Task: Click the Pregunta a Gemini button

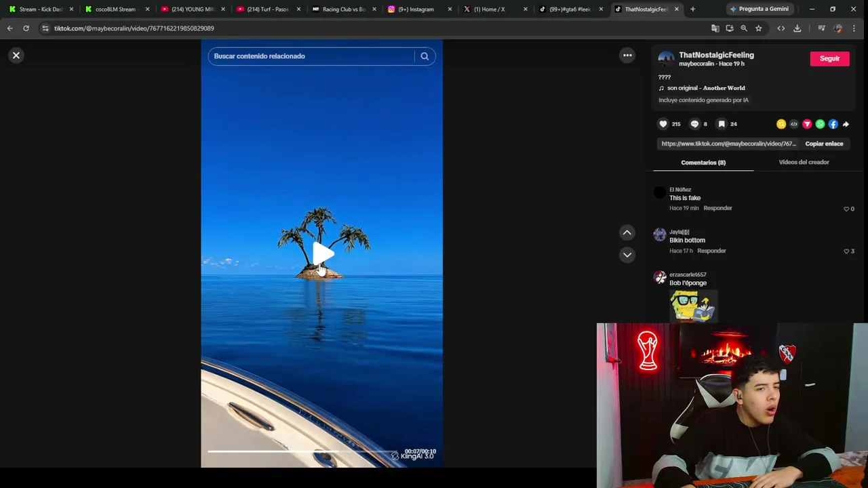Action: tap(759, 9)
